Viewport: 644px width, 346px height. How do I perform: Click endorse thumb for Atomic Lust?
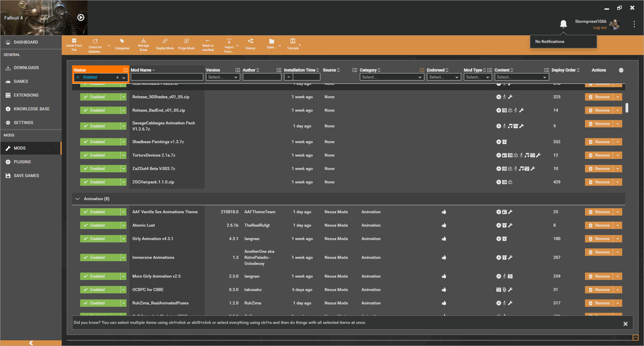pos(444,225)
